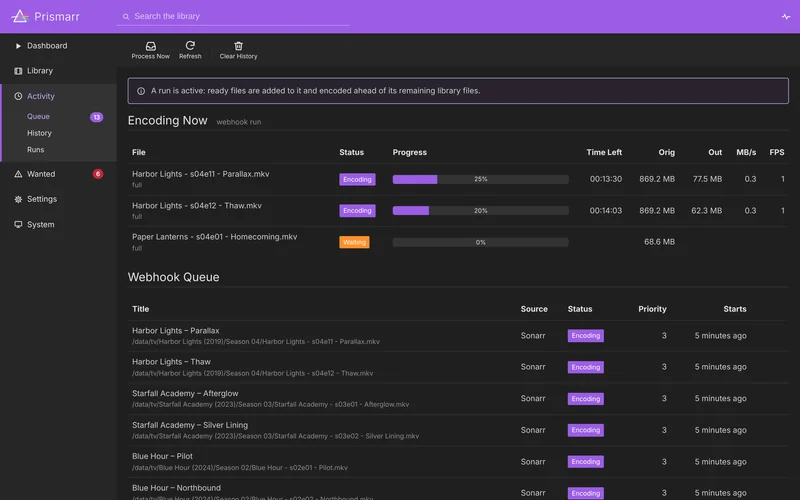This screenshot has height=500, width=800.
Task: Click the Activity clock icon
Action: [x=18, y=96]
